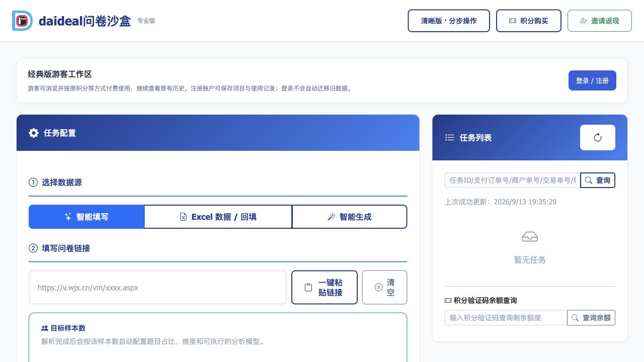
Task: Click the 专业版 label next to title
Action: [146, 21]
